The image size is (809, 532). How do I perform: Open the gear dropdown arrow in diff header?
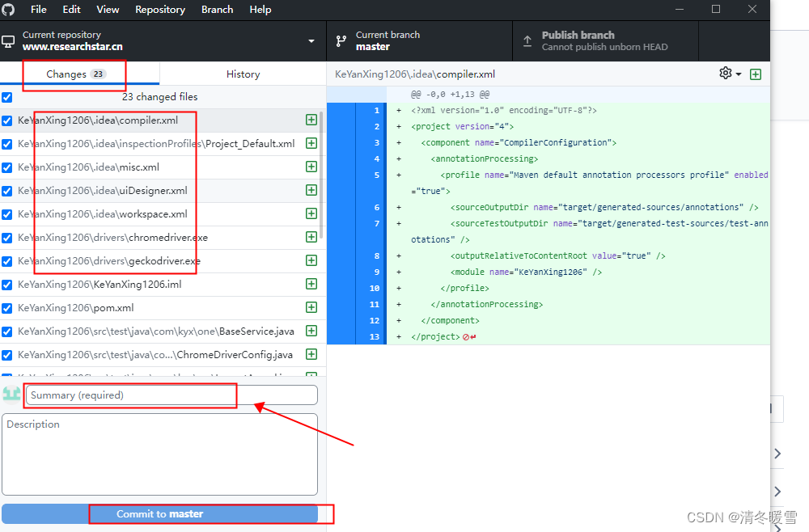tap(737, 73)
